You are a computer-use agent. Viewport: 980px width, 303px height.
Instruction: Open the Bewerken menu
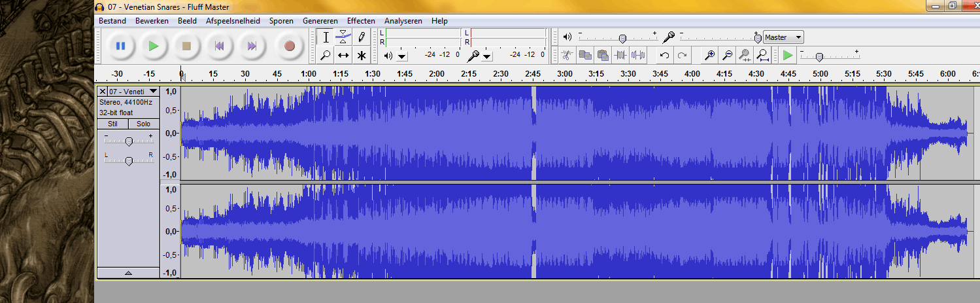pyautogui.click(x=152, y=21)
